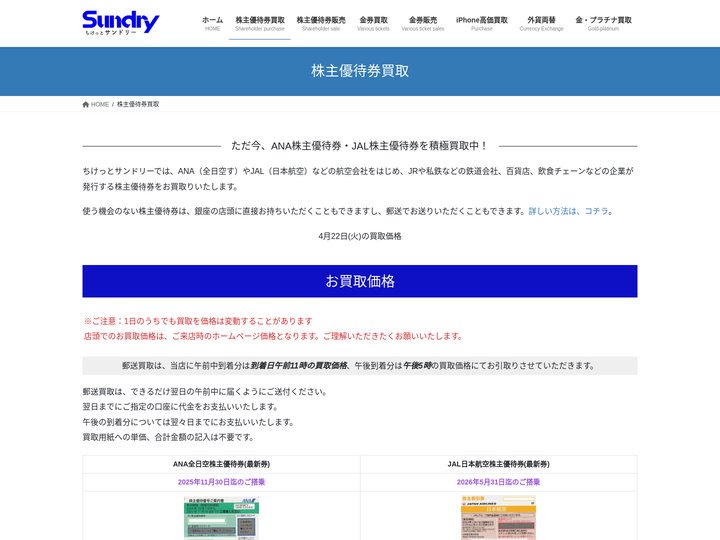Click the Sundry logo
The image size is (720, 540).
tap(121, 22)
